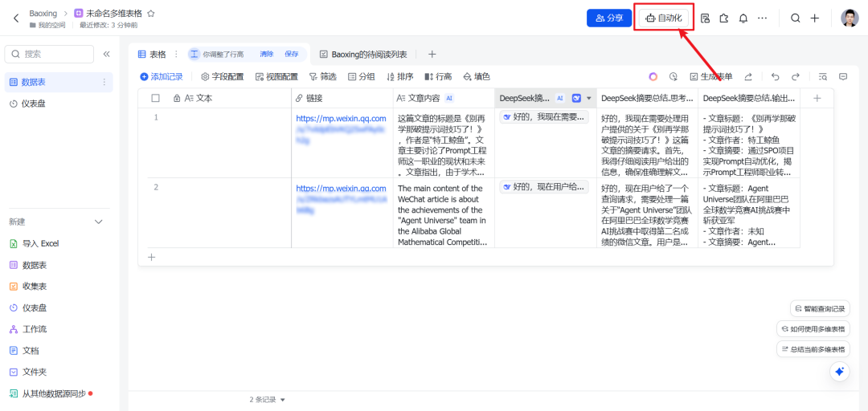868x411 pixels.
Task: Go back using the top-left arrow
Action: (16, 18)
